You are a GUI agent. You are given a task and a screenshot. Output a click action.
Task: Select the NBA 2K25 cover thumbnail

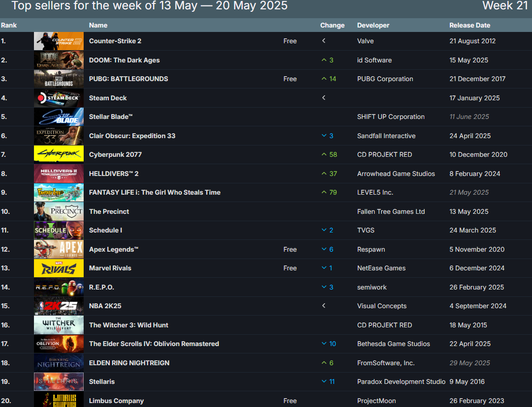tap(59, 306)
